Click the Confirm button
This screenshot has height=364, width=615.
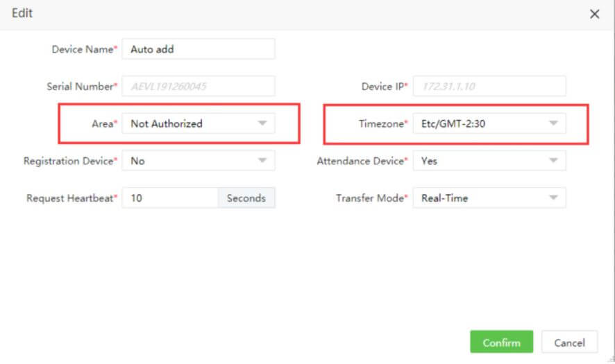pyautogui.click(x=501, y=343)
